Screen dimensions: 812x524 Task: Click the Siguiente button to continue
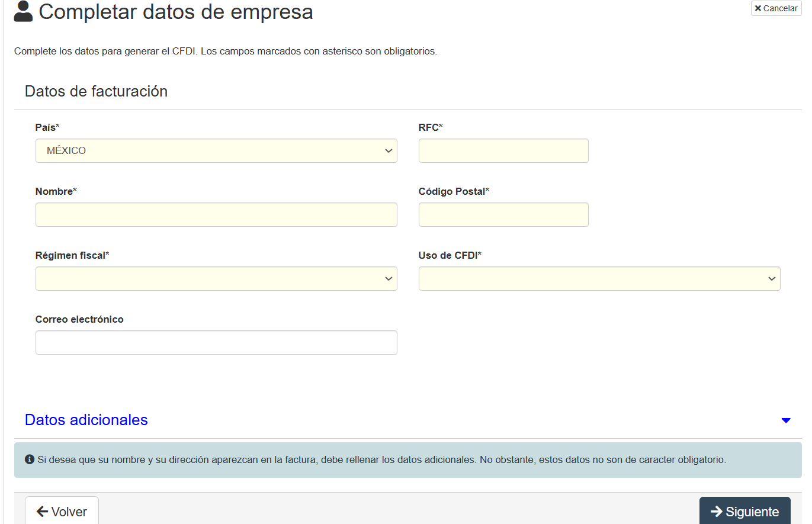coord(744,511)
